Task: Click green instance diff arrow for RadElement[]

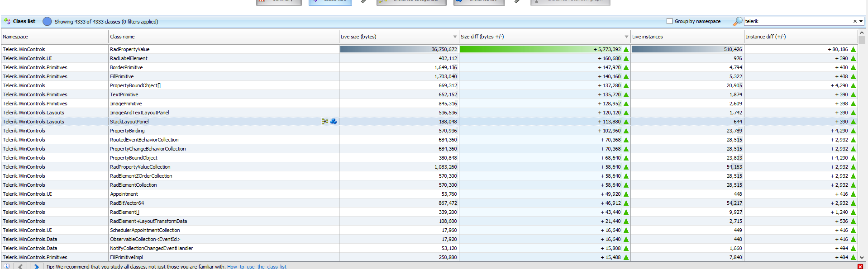Action: click(x=853, y=212)
